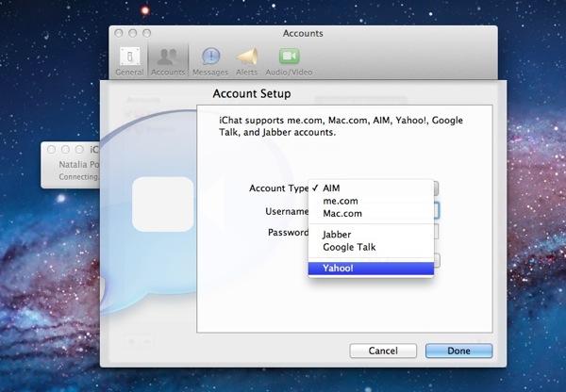Close the iChat buddy list window
The image size is (566, 392).
pyautogui.click(x=51, y=149)
